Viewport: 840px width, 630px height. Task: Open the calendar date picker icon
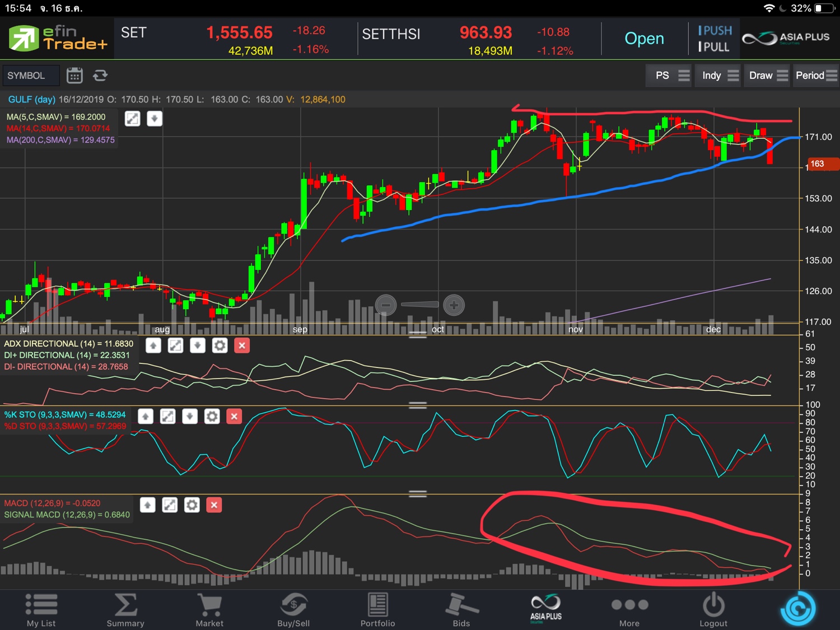(74, 76)
